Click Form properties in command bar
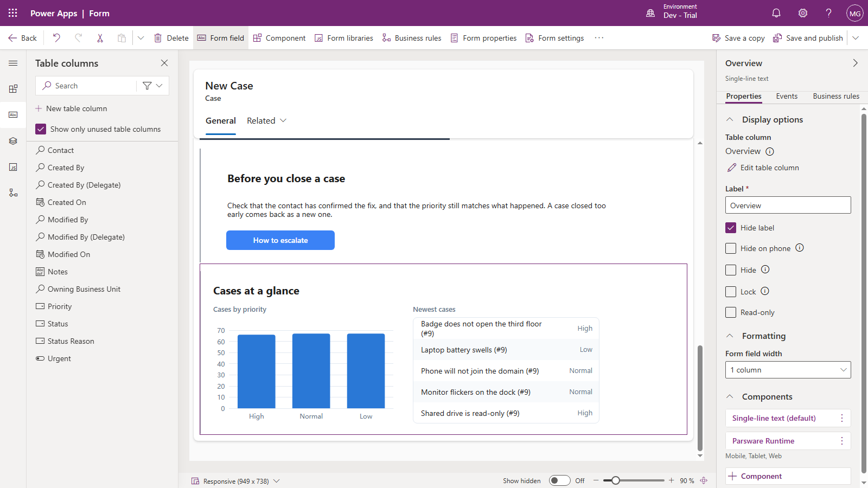868x488 pixels. pyautogui.click(x=483, y=38)
